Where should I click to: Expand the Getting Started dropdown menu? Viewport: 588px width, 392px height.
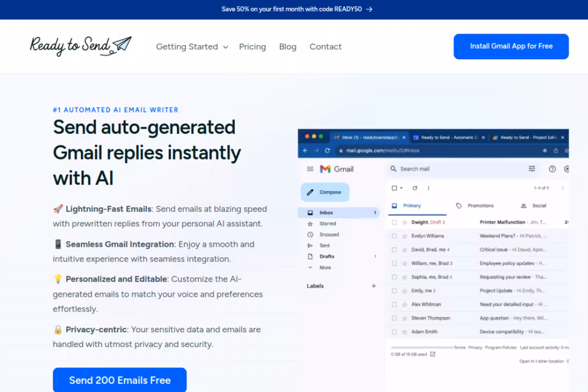(192, 47)
